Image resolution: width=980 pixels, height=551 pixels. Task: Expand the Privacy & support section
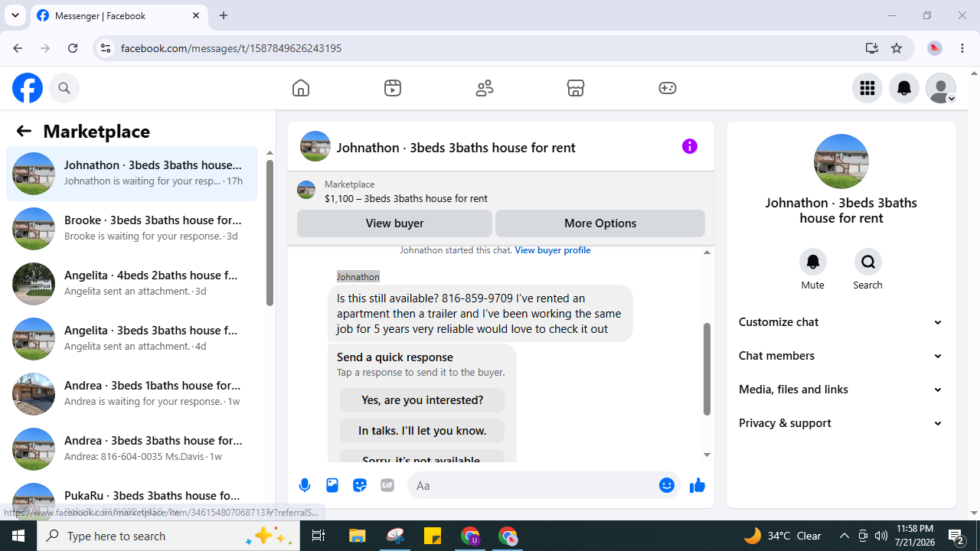[841, 423]
